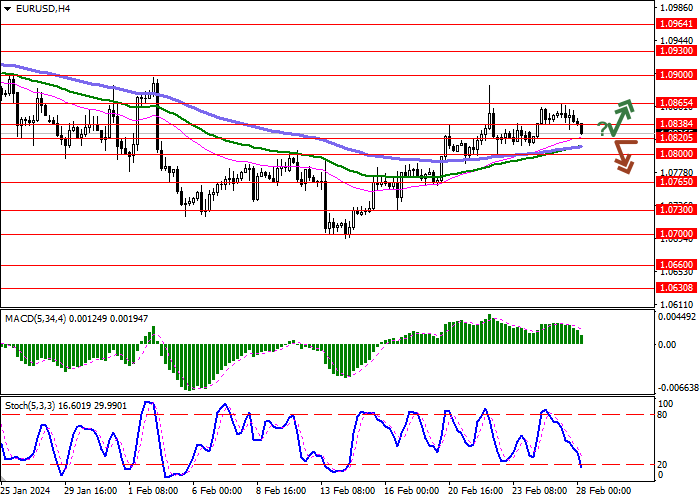
Task: Click the 16 Feb 00:00 time label
Action: [x=412, y=491]
